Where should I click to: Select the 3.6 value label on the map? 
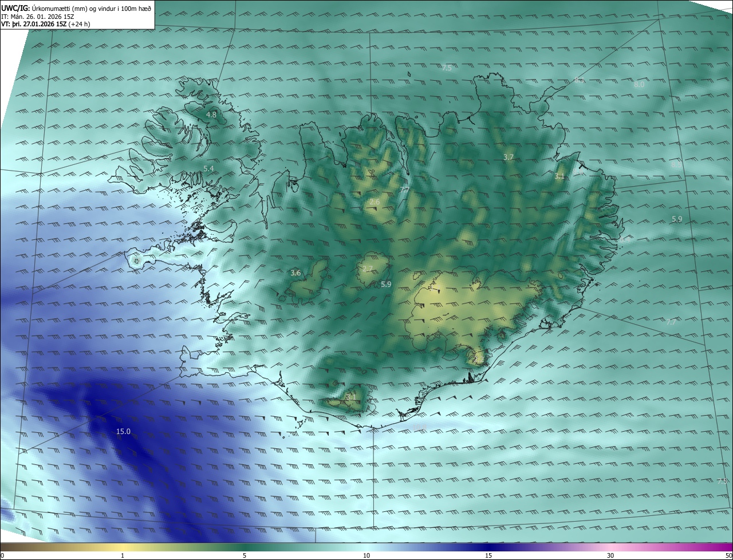click(x=295, y=273)
